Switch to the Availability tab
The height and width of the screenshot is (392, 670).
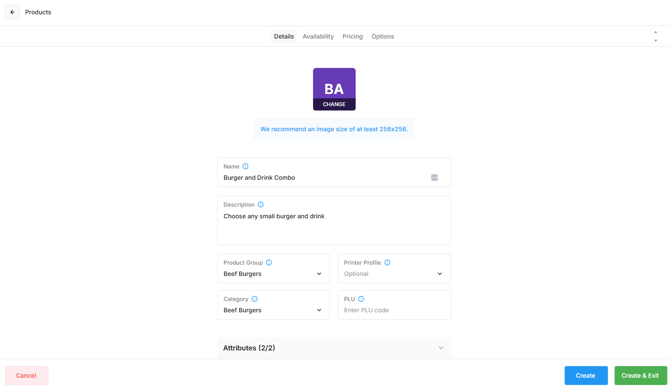pos(318,36)
